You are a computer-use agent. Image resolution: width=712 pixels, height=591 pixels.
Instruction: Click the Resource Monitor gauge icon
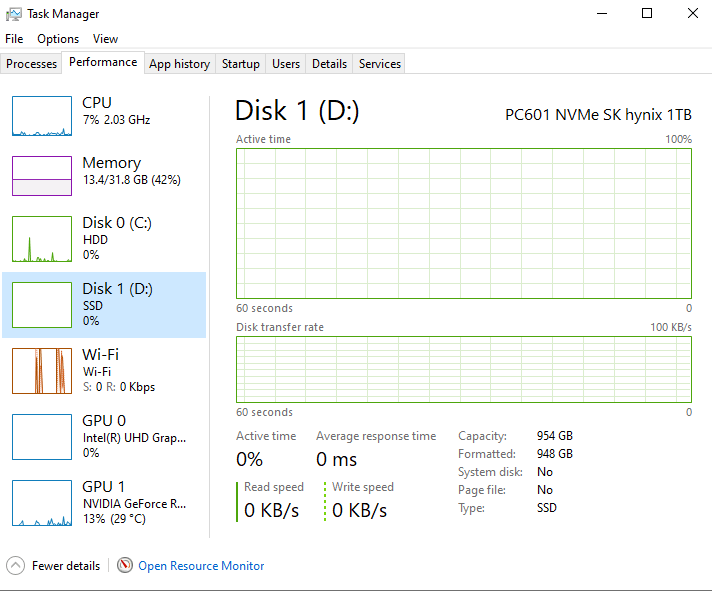coord(125,565)
